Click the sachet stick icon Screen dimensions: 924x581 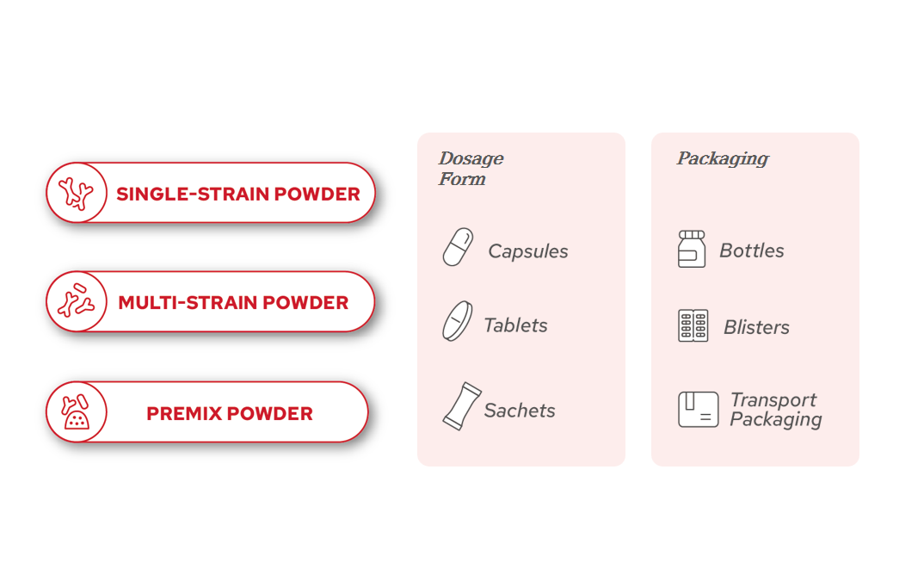460,405
